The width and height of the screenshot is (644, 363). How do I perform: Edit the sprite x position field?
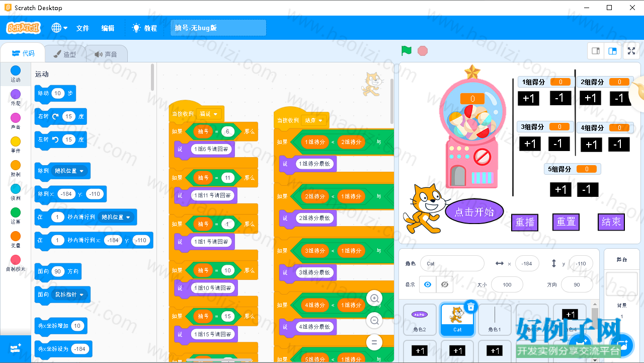pos(527,263)
